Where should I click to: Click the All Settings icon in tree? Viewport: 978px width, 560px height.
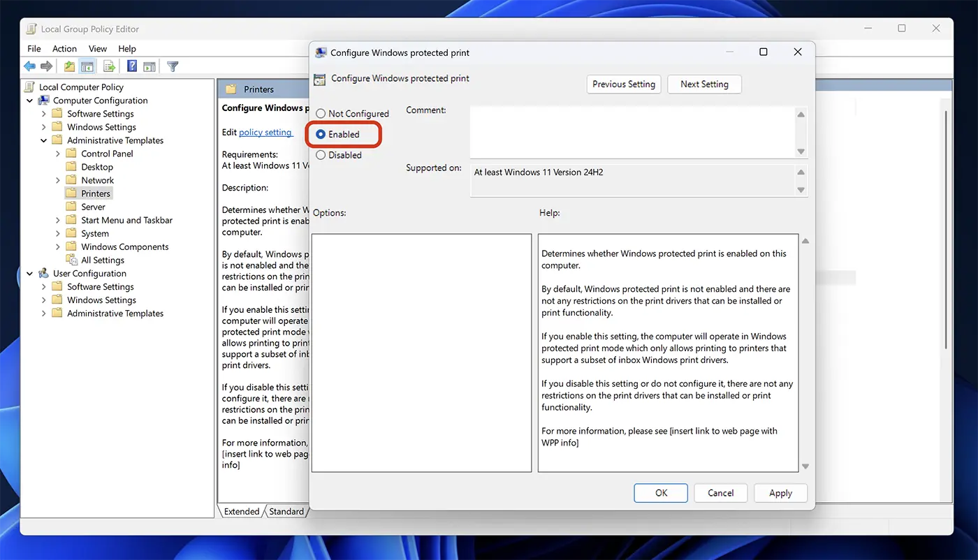tap(72, 260)
